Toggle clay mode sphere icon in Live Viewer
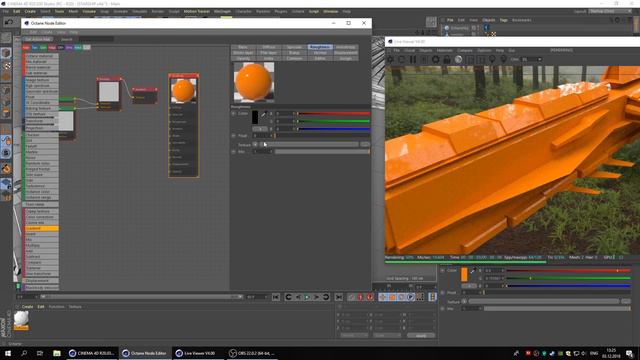The image size is (640, 360). [x=458, y=60]
